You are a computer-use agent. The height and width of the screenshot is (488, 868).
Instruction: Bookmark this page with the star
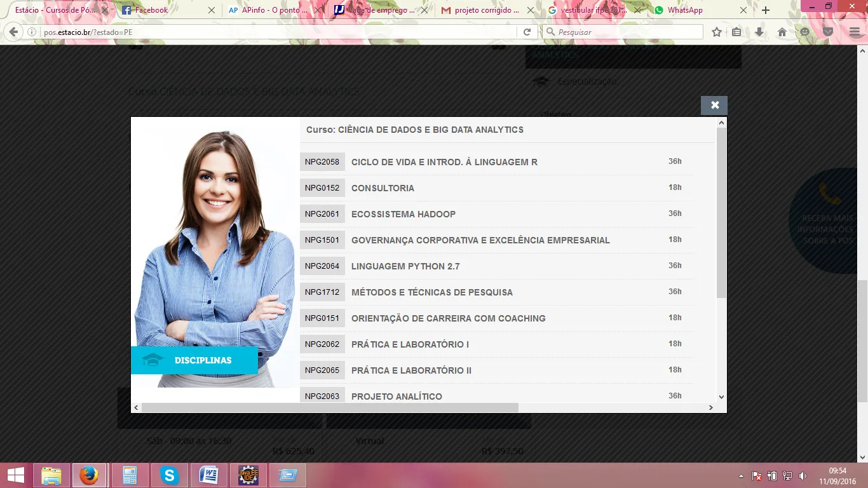pos(717,32)
